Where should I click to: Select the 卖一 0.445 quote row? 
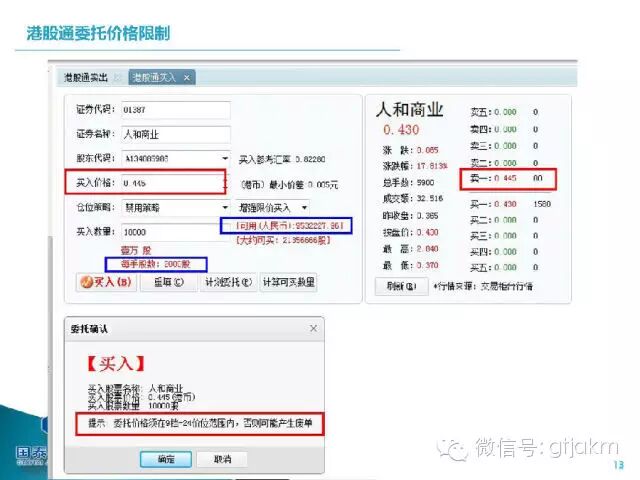pyautogui.click(x=508, y=178)
